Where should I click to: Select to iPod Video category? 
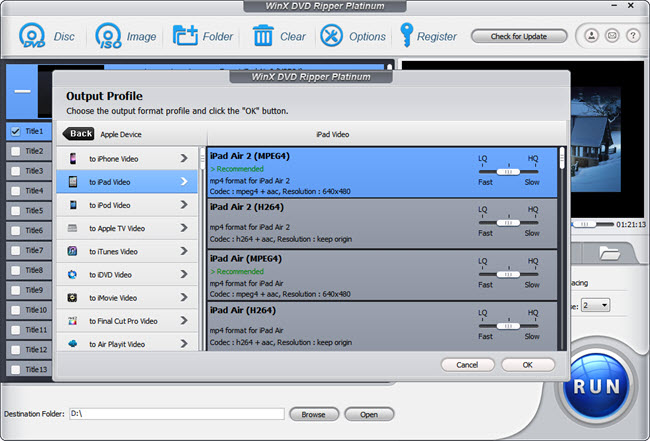127,205
